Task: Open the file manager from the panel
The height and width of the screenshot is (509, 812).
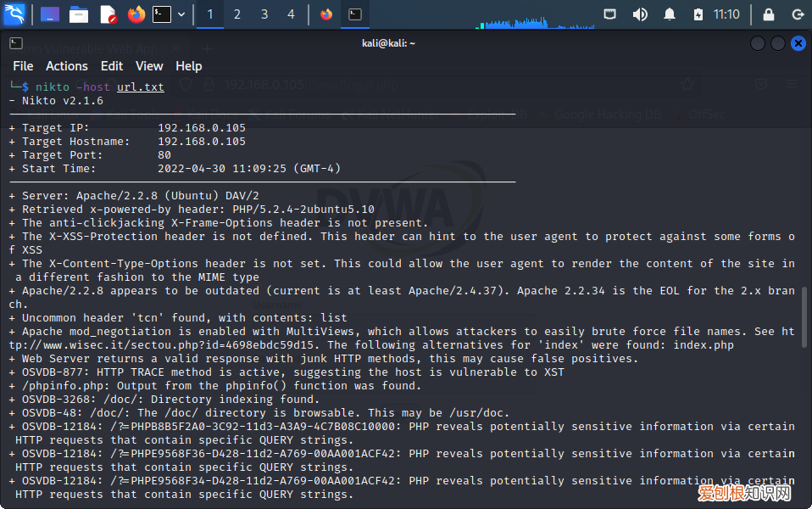Action: (x=79, y=14)
